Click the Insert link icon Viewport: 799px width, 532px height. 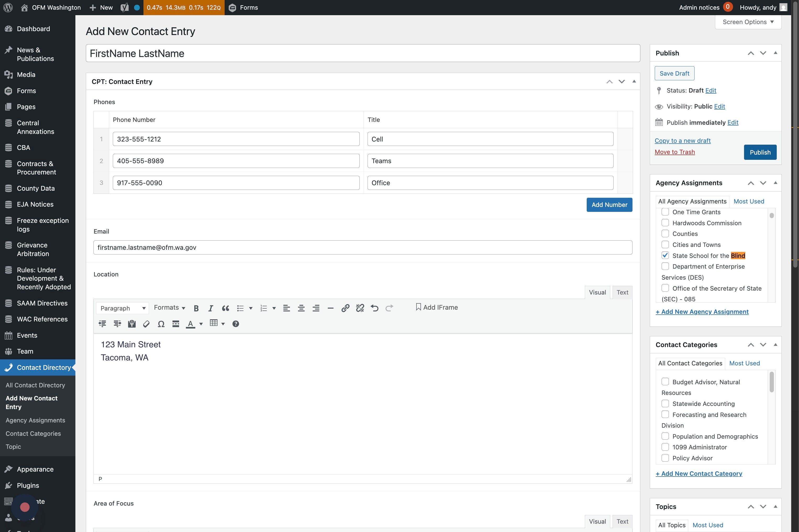(x=345, y=308)
